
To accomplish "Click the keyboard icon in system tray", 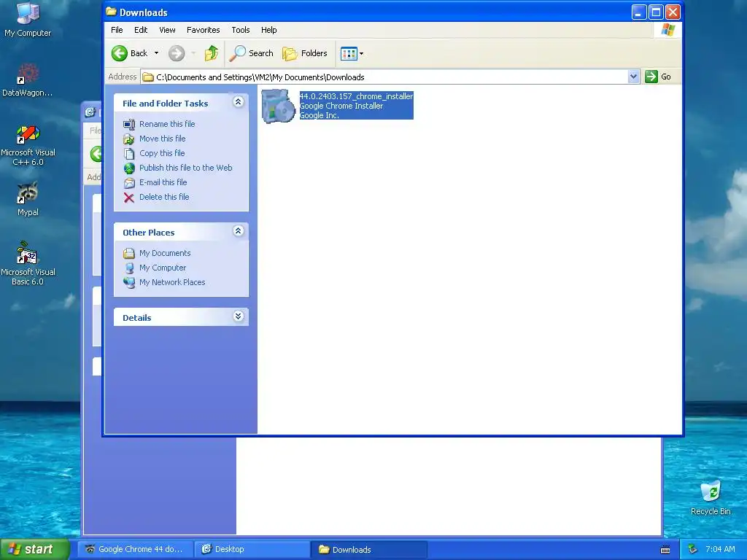I will 665,550.
